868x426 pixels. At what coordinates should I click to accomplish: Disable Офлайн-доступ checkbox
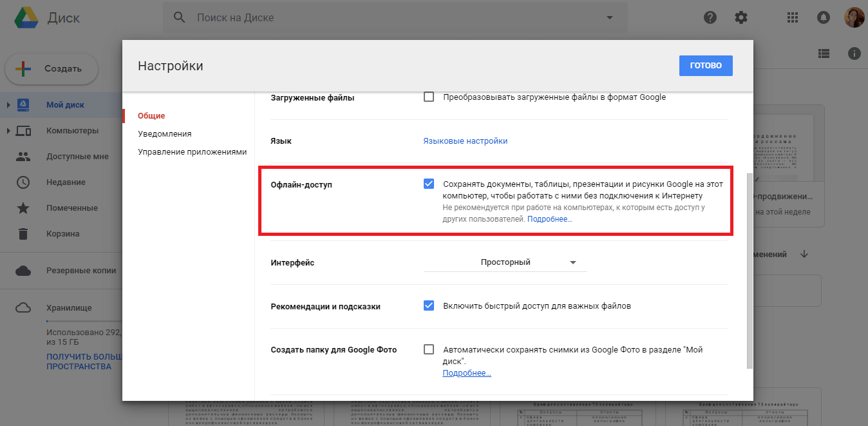[x=429, y=184]
